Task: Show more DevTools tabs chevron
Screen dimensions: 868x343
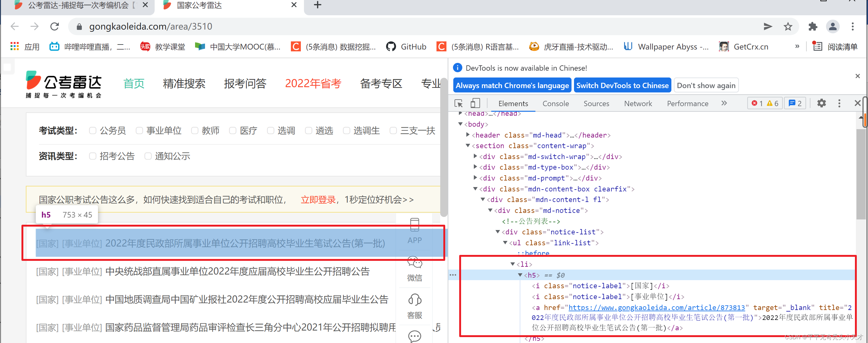Action: point(724,103)
